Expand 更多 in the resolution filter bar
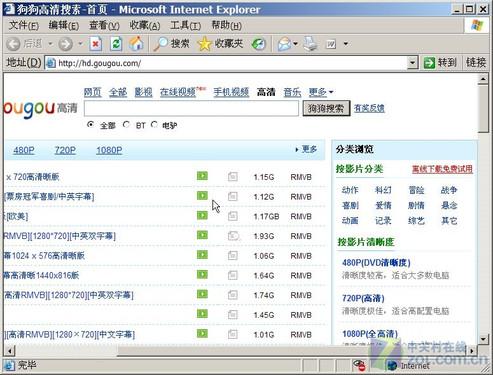This screenshot has width=493, height=375. [x=306, y=149]
